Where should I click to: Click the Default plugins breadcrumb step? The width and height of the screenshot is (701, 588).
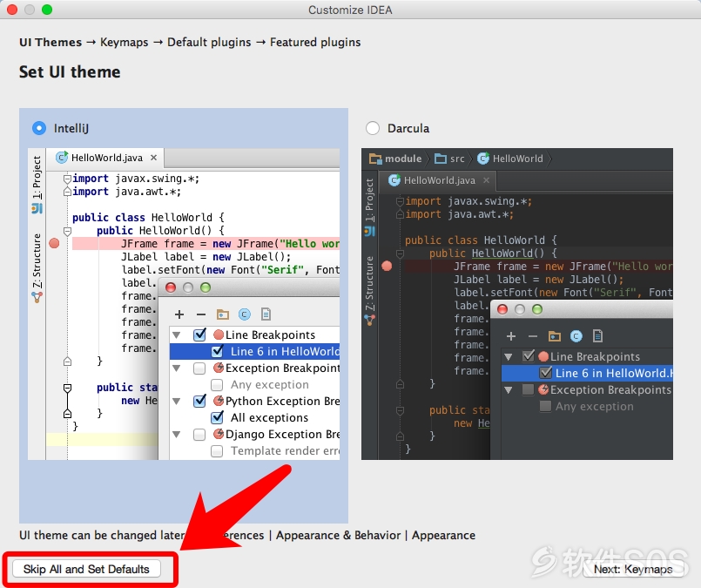[209, 42]
